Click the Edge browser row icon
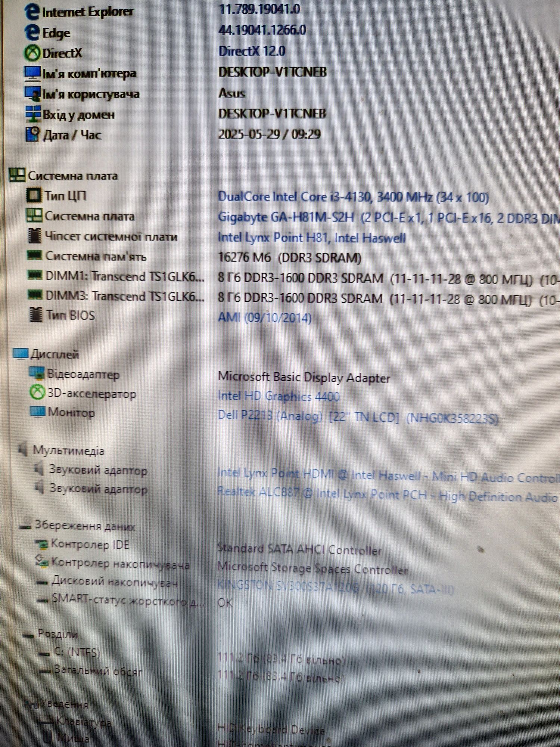Image resolution: width=560 pixels, height=747 pixels. [x=32, y=32]
